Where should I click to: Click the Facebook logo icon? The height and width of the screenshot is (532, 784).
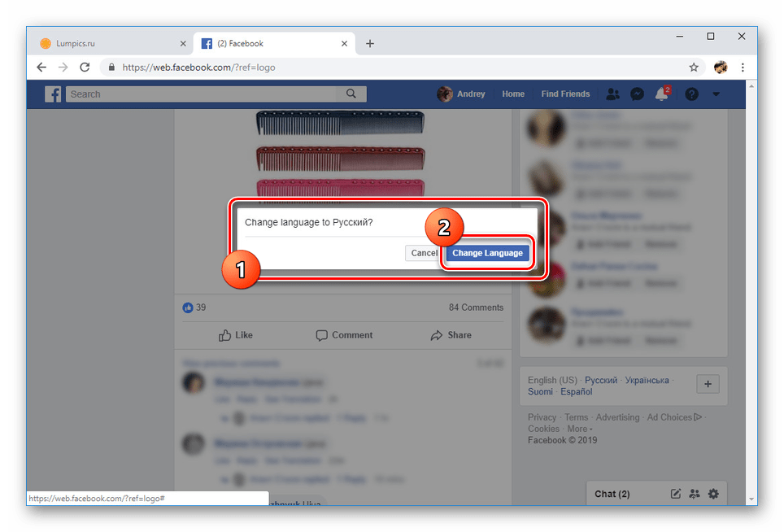pyautogui.click(x=53, y=94)
